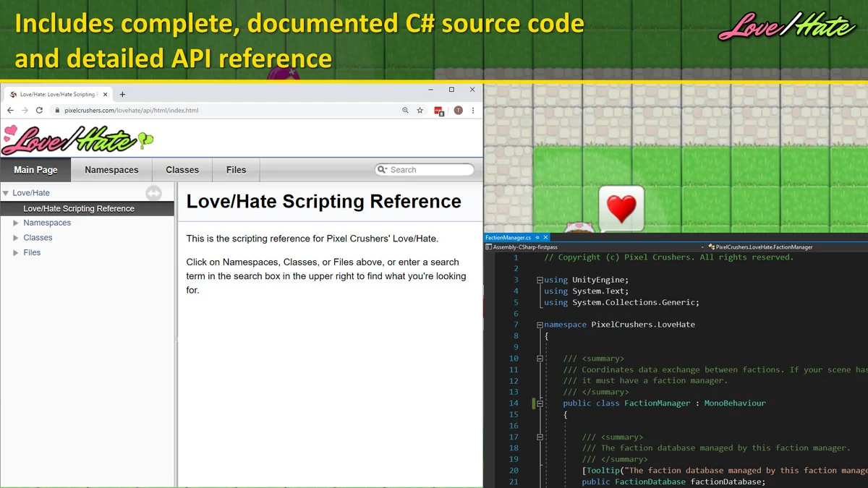Open a new browser tab
Image resolution: width=868 pixels, height=488 pixels.
[122, 95]
